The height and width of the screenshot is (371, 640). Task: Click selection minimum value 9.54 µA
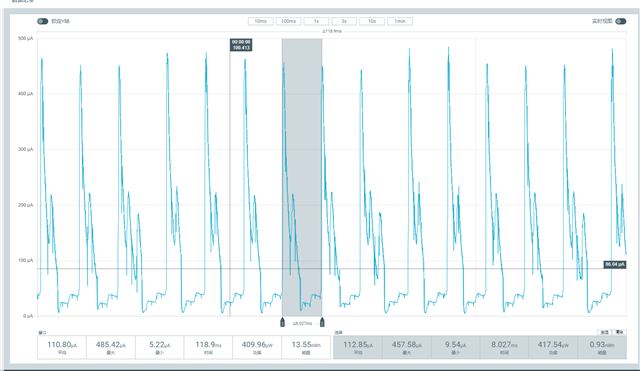[x=456, y=345]
